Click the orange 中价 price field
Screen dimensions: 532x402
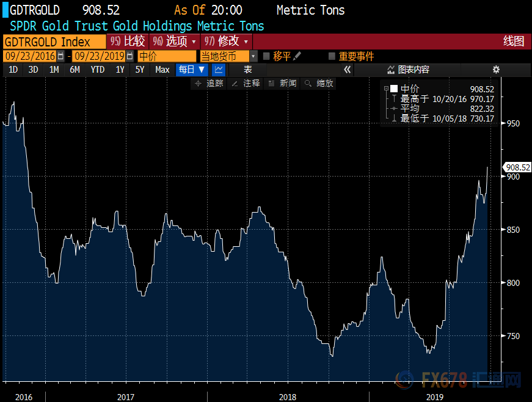(x=167, y=56)
